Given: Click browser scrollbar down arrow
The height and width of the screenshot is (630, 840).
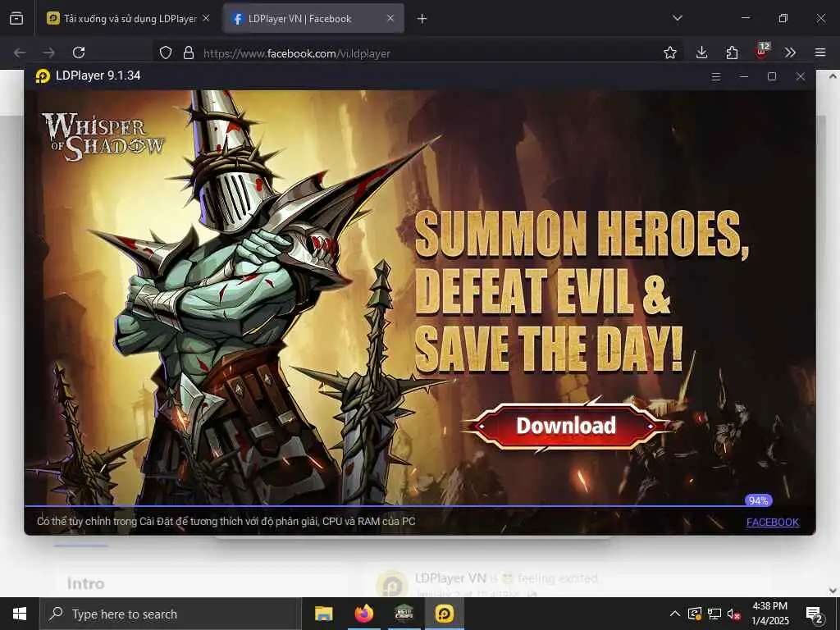Looking at the screenshot, I should point(833,591).
